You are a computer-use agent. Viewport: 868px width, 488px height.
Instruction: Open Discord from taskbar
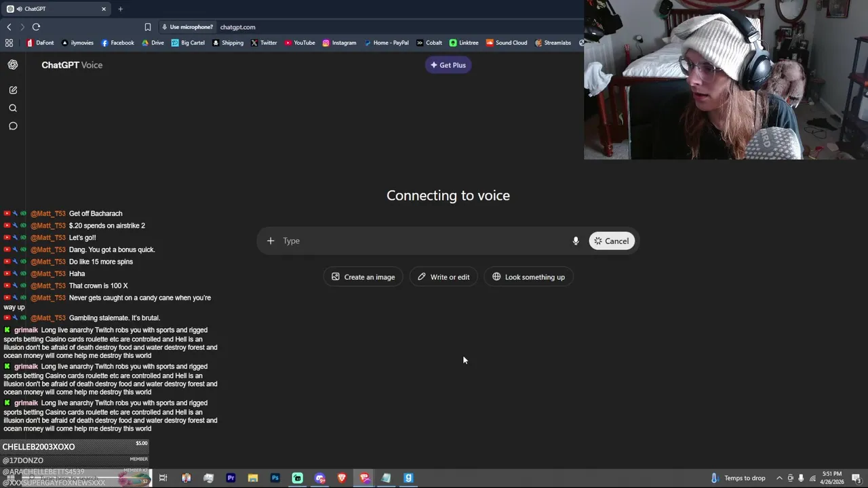(320, 478)
